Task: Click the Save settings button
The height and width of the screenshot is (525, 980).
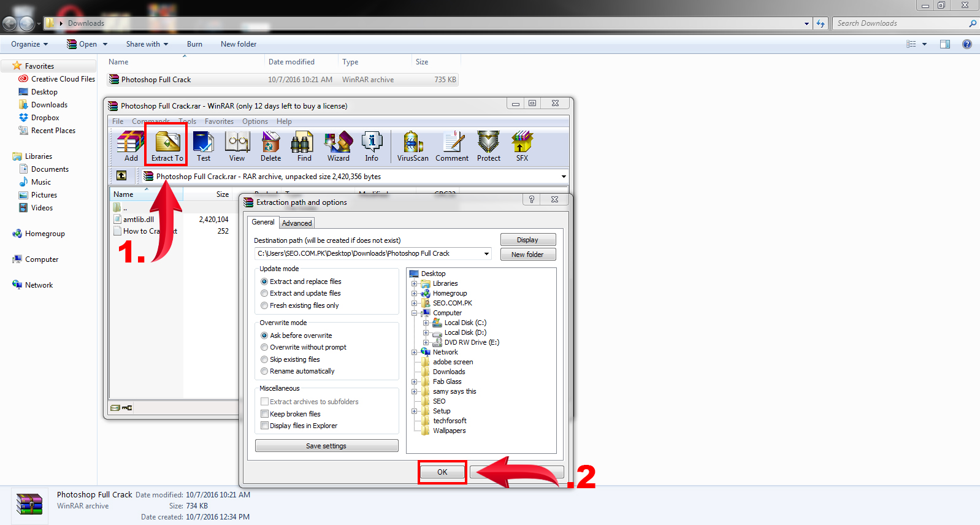Action: (326, 446)
